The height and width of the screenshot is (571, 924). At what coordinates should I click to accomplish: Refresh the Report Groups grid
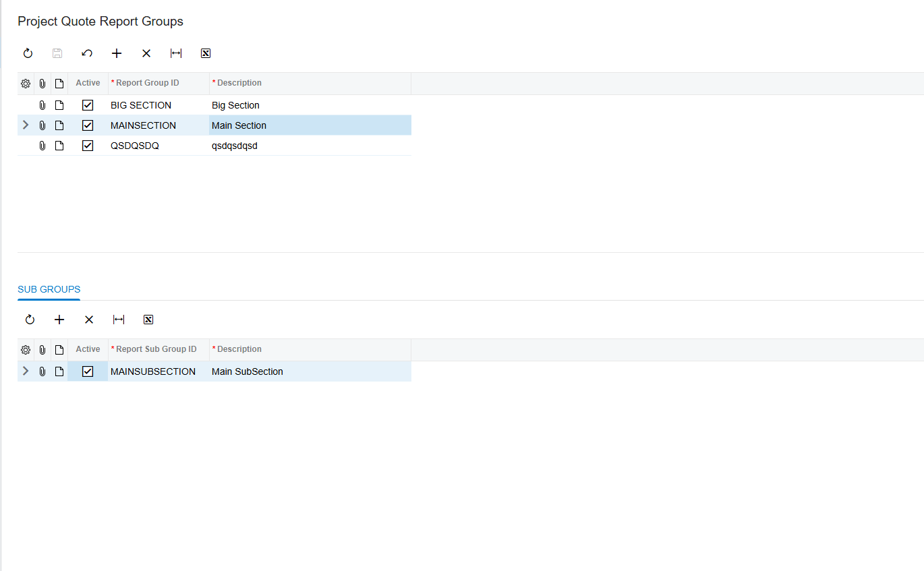pos(28,53)
